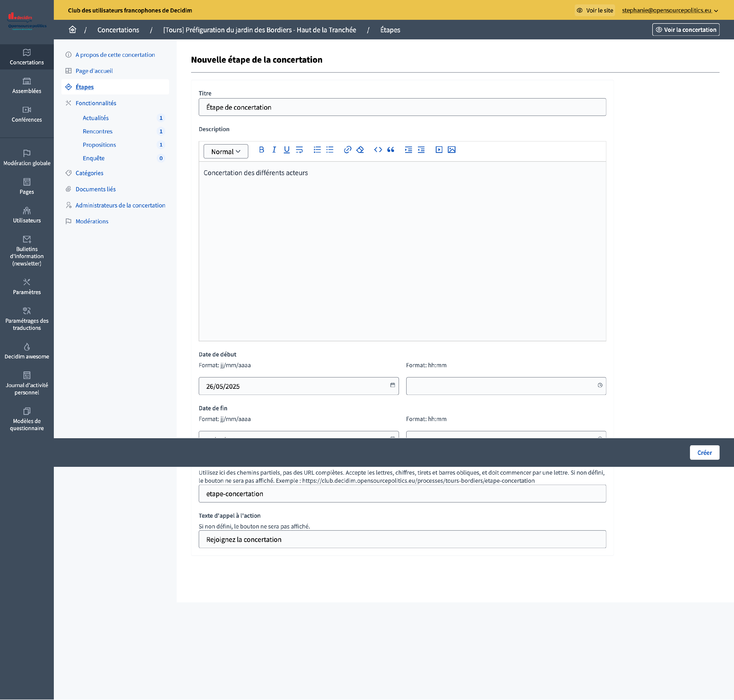The image size is (734, 700).
Task: Apply italic formatting in editor toolbar
Action: 274,150
